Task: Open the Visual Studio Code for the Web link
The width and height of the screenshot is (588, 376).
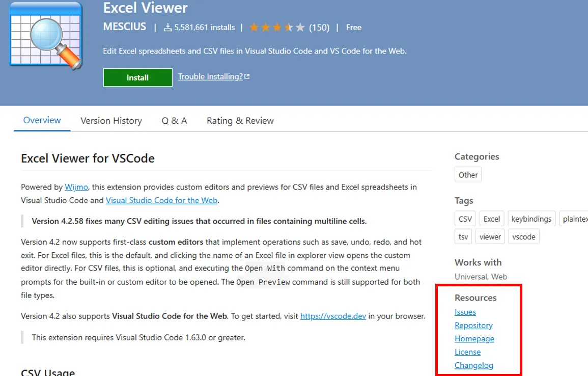Action: coord(161,200)
